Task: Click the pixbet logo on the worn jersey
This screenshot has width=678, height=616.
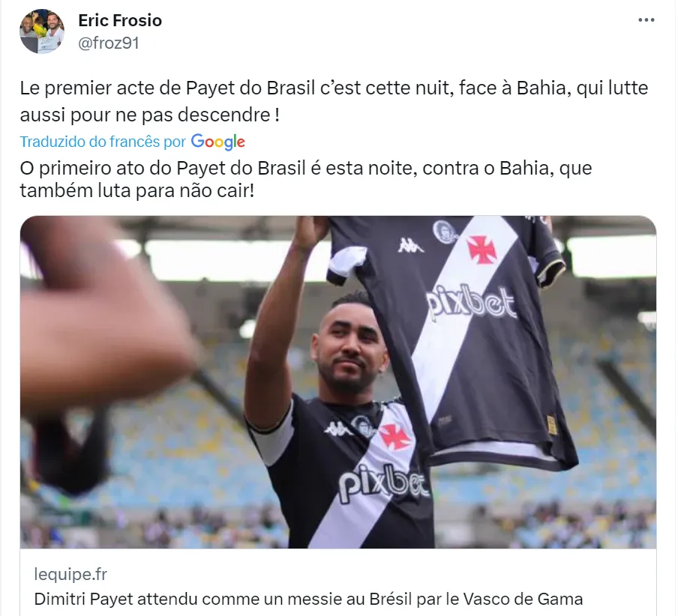Action: [383, 483]
